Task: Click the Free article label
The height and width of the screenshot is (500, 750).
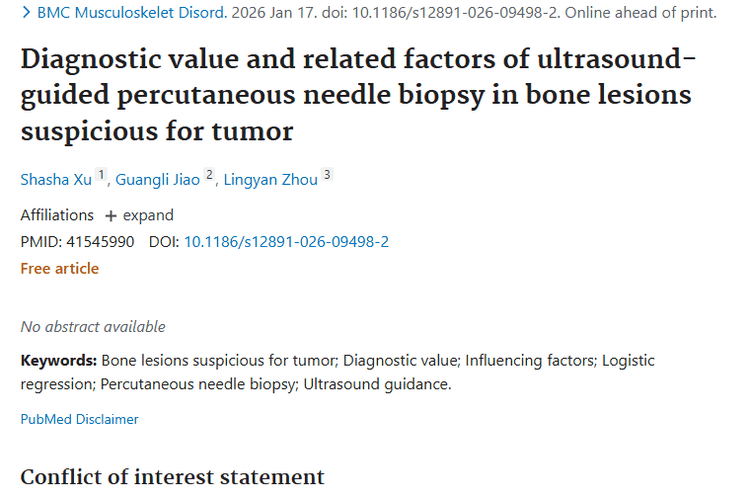Action: click(x=60, y=268)
